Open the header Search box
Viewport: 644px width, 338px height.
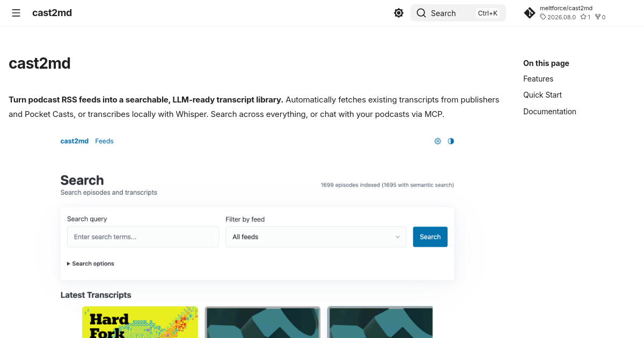(458, 13)
